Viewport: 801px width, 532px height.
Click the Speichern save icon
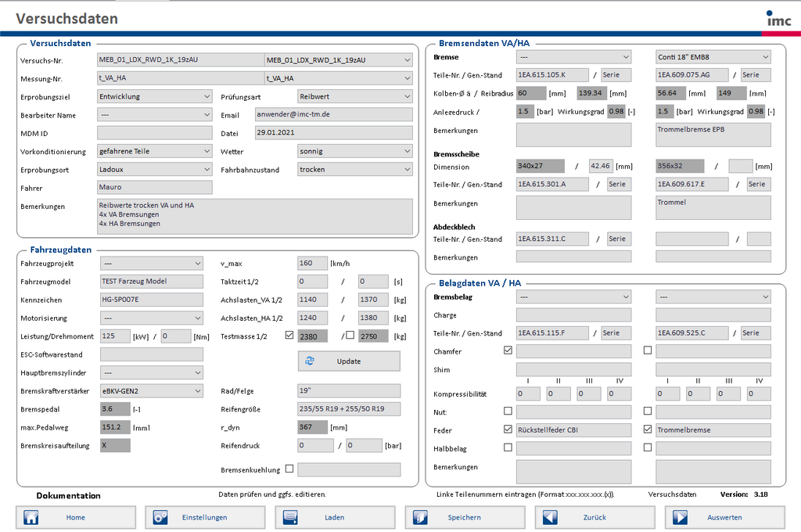(420, 517)
